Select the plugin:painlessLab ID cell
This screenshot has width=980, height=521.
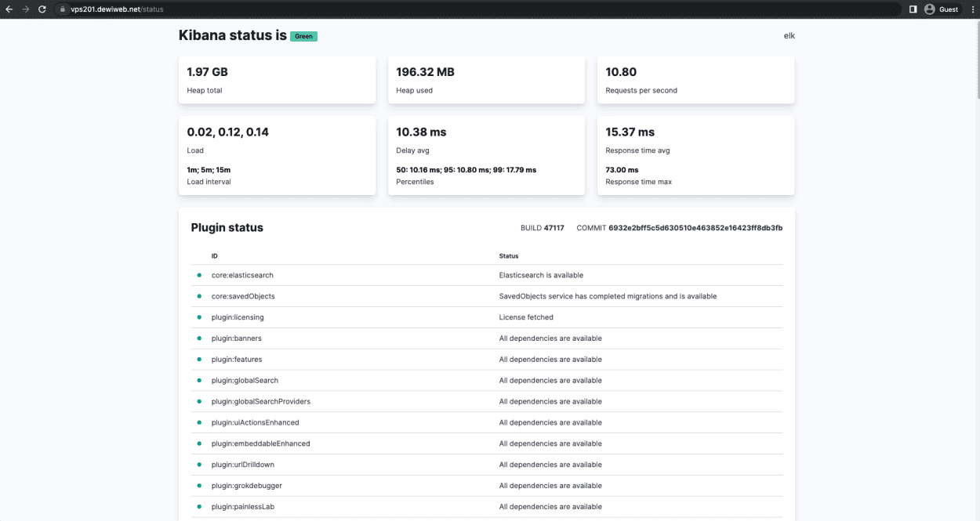point(243,507)
